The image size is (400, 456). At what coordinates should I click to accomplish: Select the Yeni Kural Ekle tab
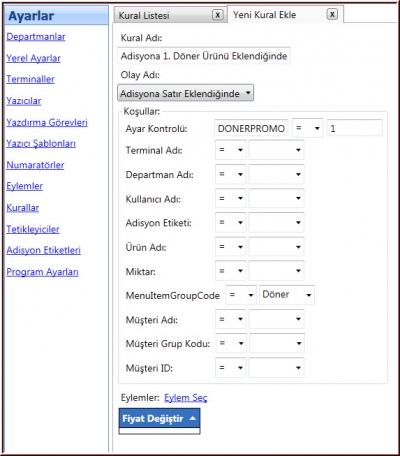tap(264, 15)
